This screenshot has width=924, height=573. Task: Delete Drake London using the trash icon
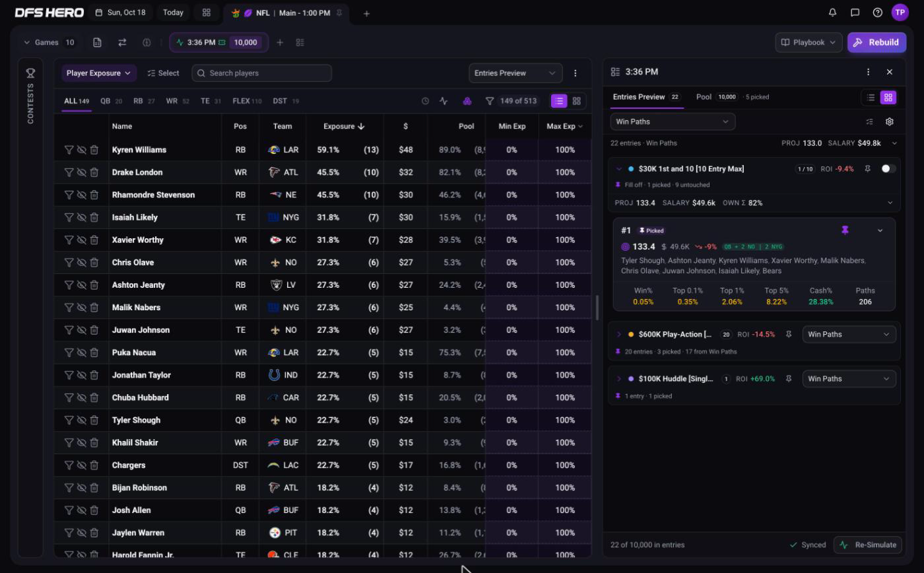point(94,172)
